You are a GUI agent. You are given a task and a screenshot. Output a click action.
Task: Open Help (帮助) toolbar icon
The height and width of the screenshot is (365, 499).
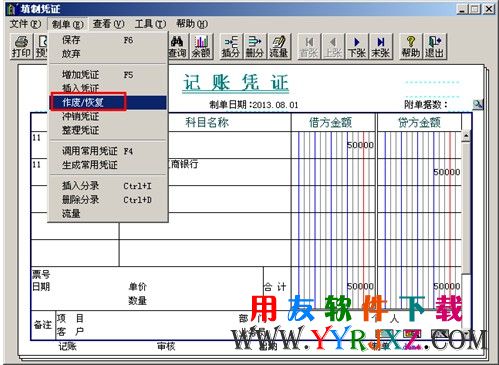coord(410,46)
